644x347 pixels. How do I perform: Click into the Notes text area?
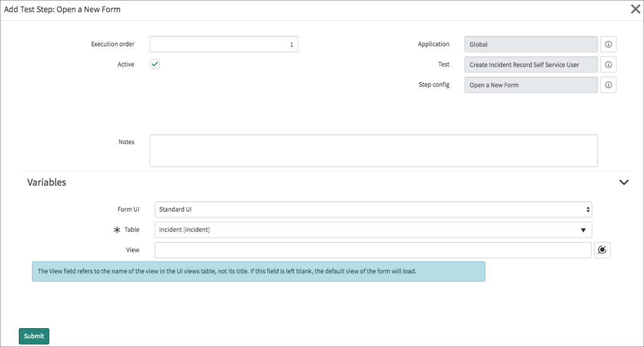pos(374,151)
